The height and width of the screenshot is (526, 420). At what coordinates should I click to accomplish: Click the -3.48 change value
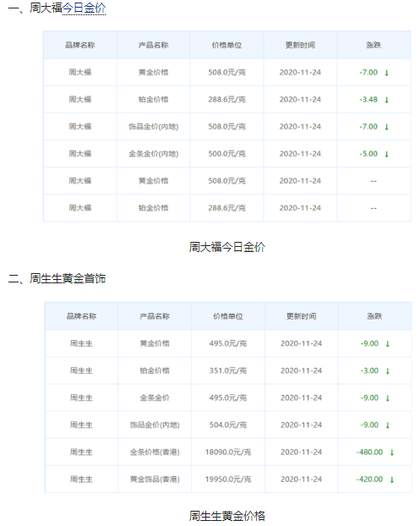pos(368,99)
